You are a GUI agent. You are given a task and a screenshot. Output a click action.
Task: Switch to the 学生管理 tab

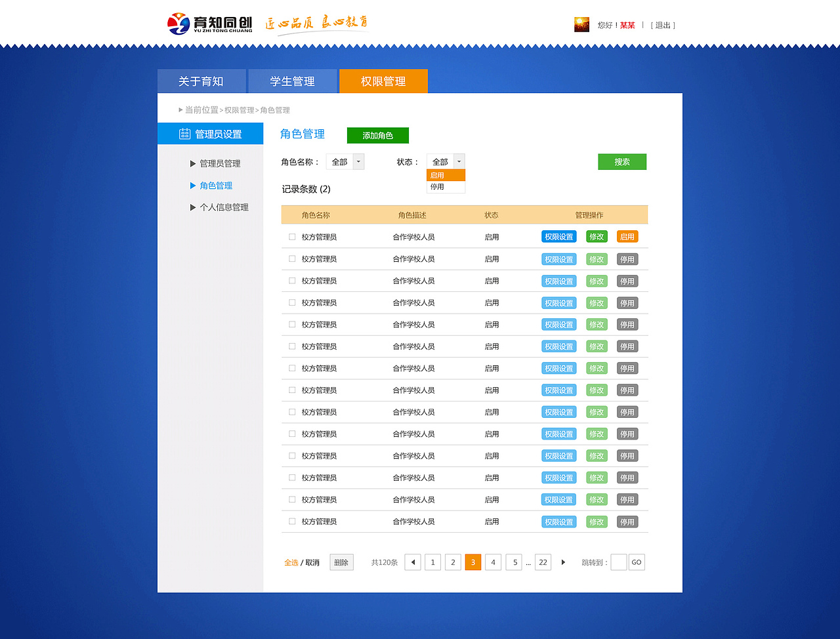(292, 81)
